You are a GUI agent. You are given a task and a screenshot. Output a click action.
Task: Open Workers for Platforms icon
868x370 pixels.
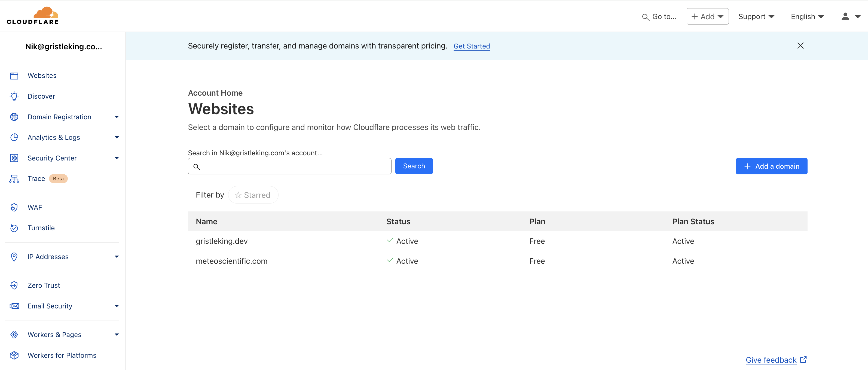[x=14, y=355]
